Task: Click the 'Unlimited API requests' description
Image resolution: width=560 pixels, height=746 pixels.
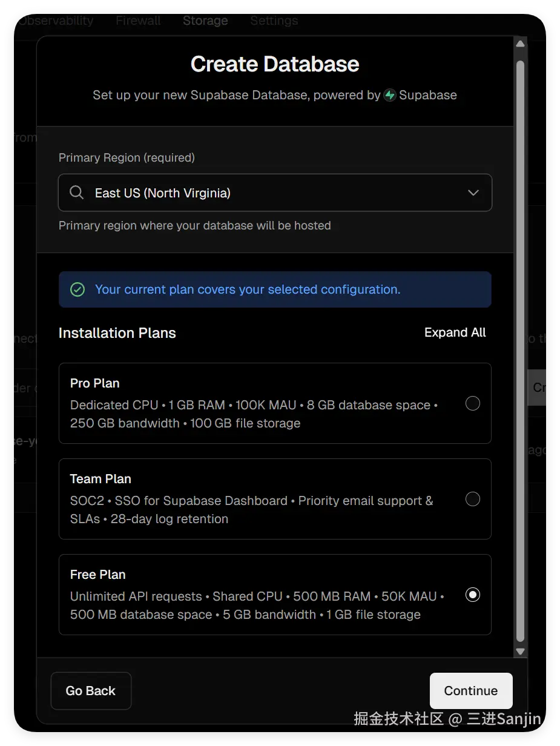Action: [x=257, y=606]
